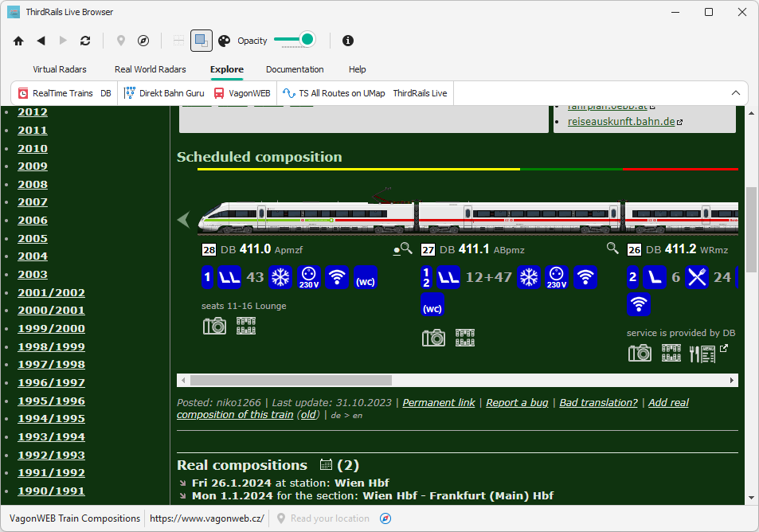Viewport: 759px width, 532px height.
Task: Open the old composition form link
Action: pos(308,415)
